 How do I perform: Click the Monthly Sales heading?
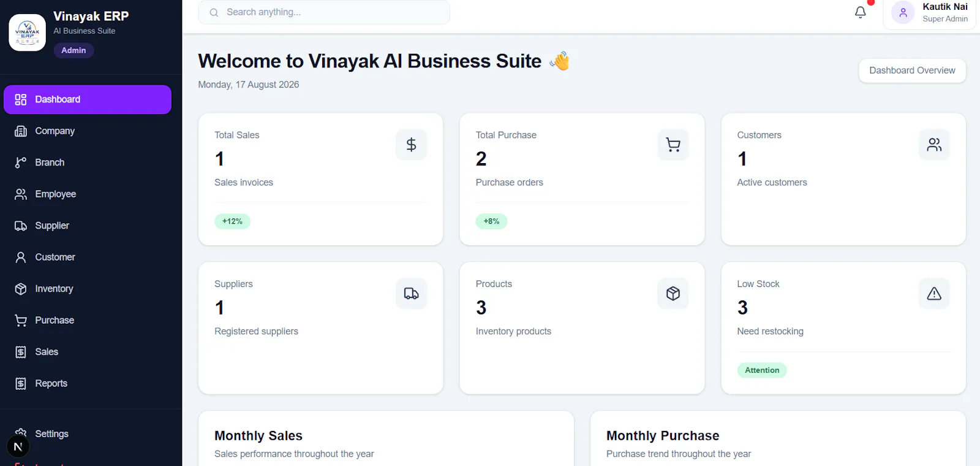point(258,436)
